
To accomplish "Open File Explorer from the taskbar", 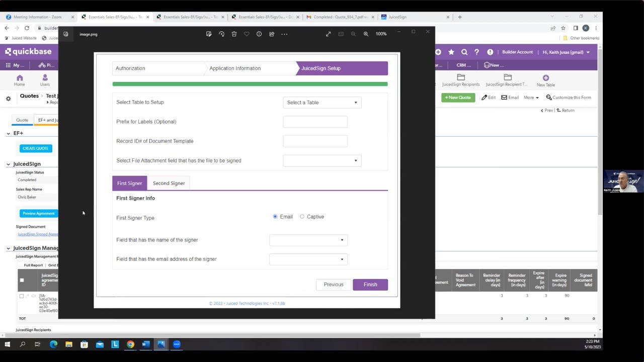I will (69, 344).
